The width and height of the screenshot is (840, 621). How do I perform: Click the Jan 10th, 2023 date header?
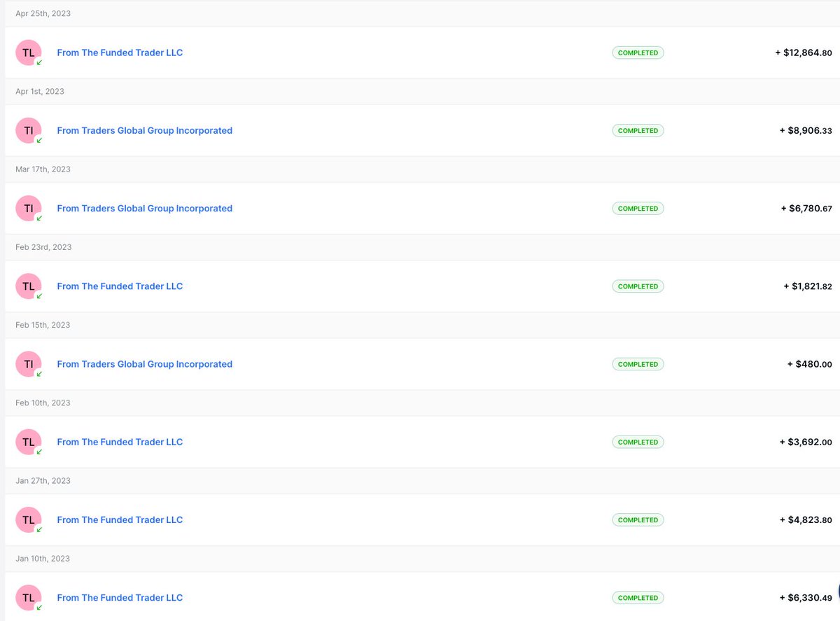43,558
